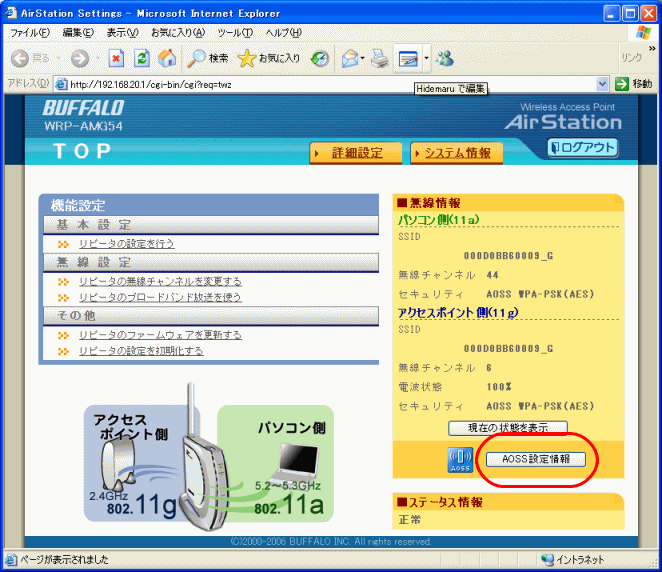Open リピータの設定を行う link
The image size is (662, 572).
[x=127, y=244]
